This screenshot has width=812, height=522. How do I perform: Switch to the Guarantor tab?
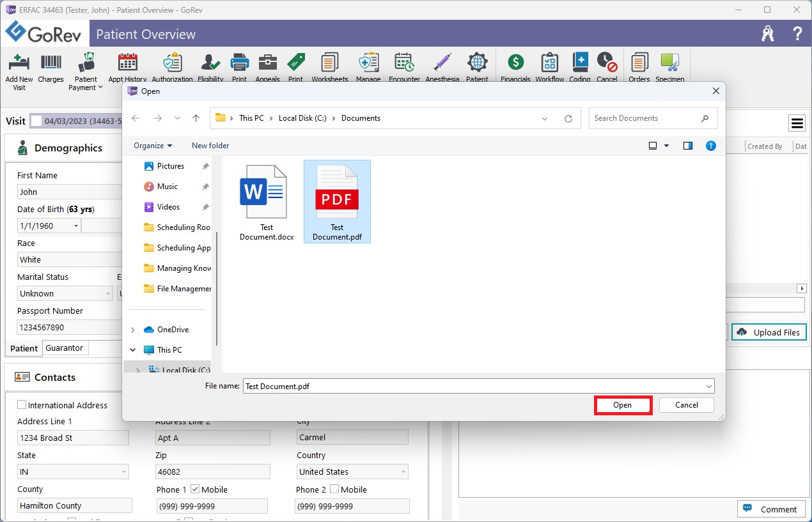click(65, 348)
